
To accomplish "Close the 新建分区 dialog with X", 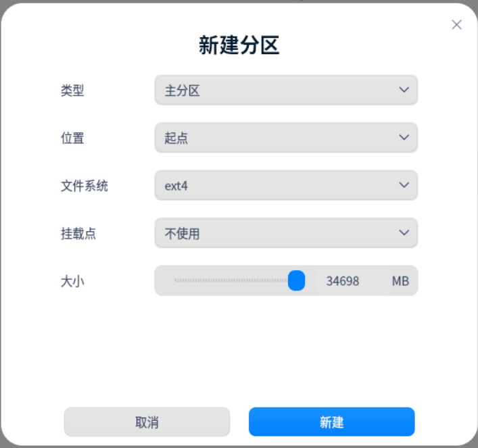I will (x=456, y=25).
